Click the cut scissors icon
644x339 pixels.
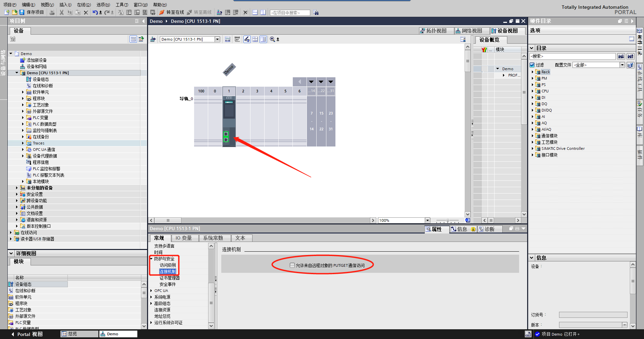click(62, 12)
